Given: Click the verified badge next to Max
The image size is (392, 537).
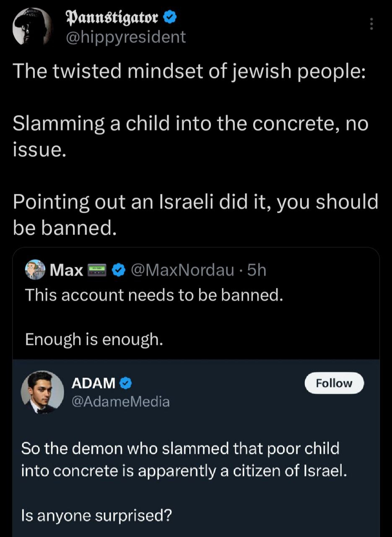Looking at the screenshot, I should coord(119,271).
